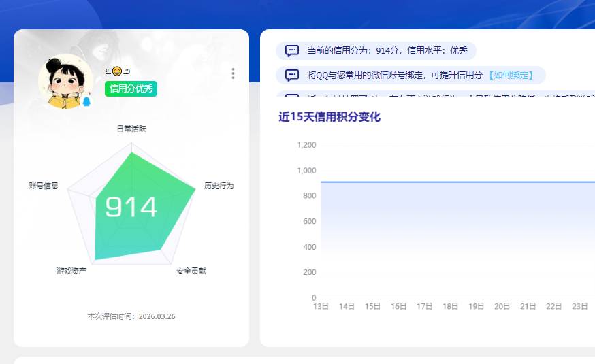This screenshot has width=595, height=364.
Task: Click the 15日 label on chart axis
Action: point(372,306)
